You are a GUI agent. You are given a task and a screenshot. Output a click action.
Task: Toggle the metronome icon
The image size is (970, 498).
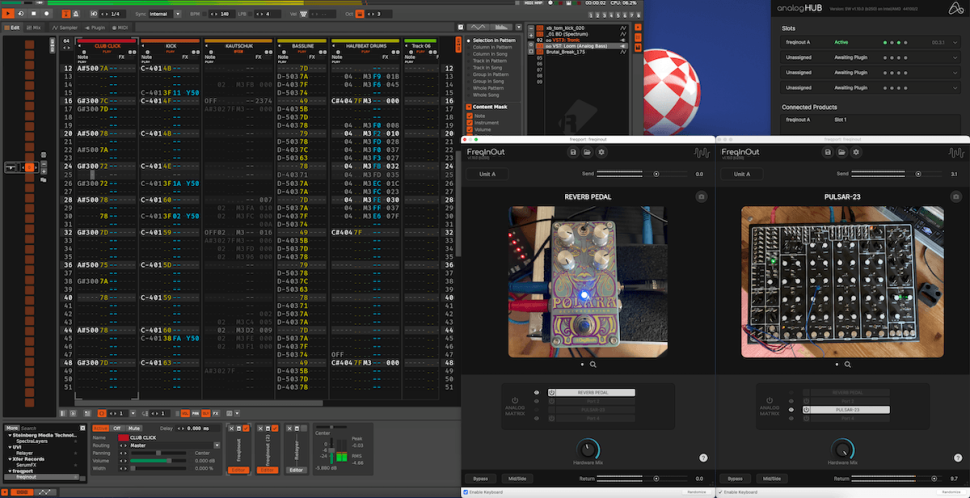pos(75,14)
